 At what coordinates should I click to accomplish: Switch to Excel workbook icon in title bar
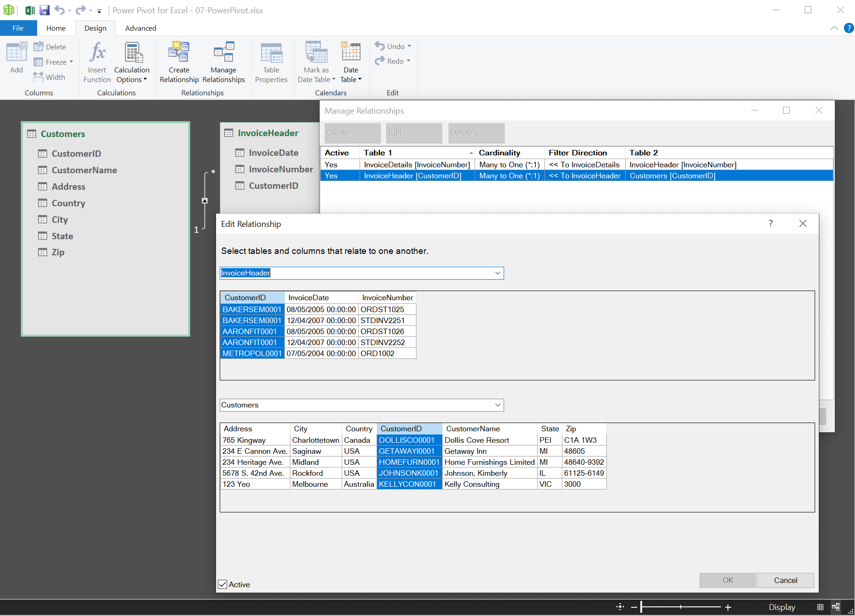pyautogui.click(x=30, y=10)
